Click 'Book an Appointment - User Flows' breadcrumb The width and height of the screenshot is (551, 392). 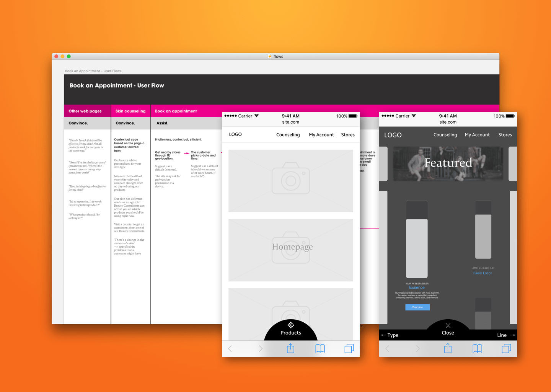93,71
